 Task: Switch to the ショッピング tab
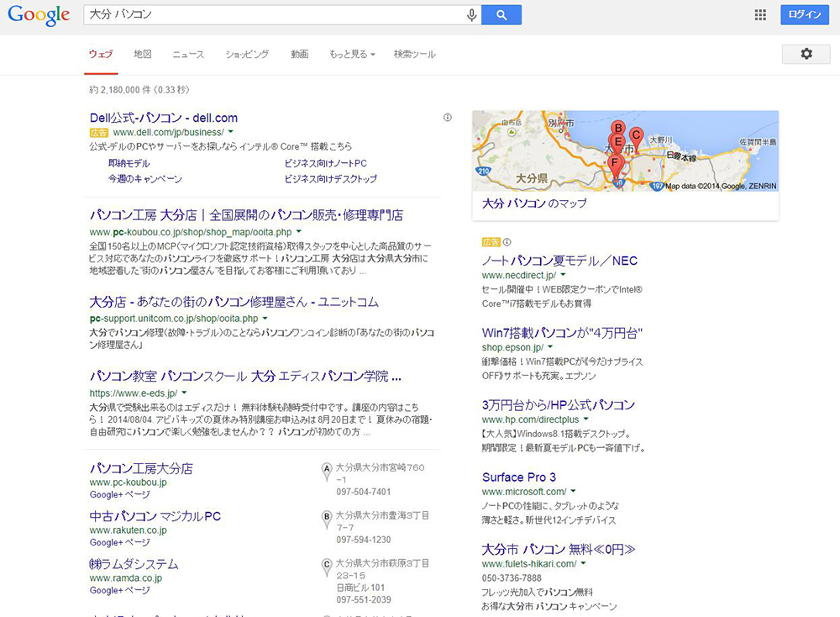247,54
